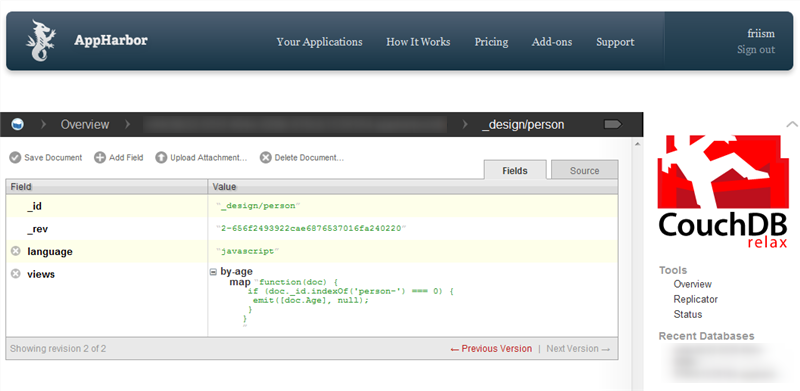The width and height of the screenshot is (800, 391).
Task: Click the AppHarbor dragon logo
Action: (x=40, y=41)
